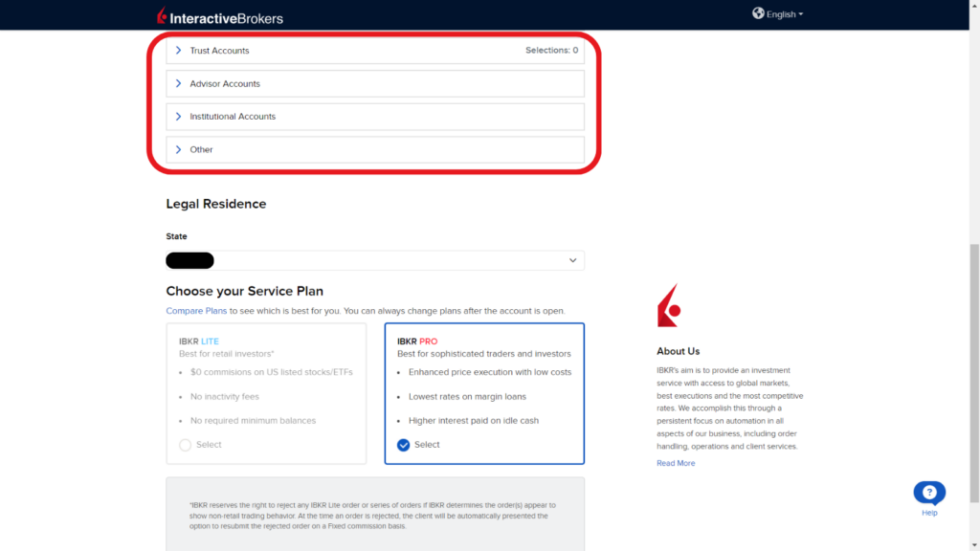The height and width of the screenshot is (551, 980).
Task: Open Help via the question mark bubble icon
Action: (x=928, y=490)
